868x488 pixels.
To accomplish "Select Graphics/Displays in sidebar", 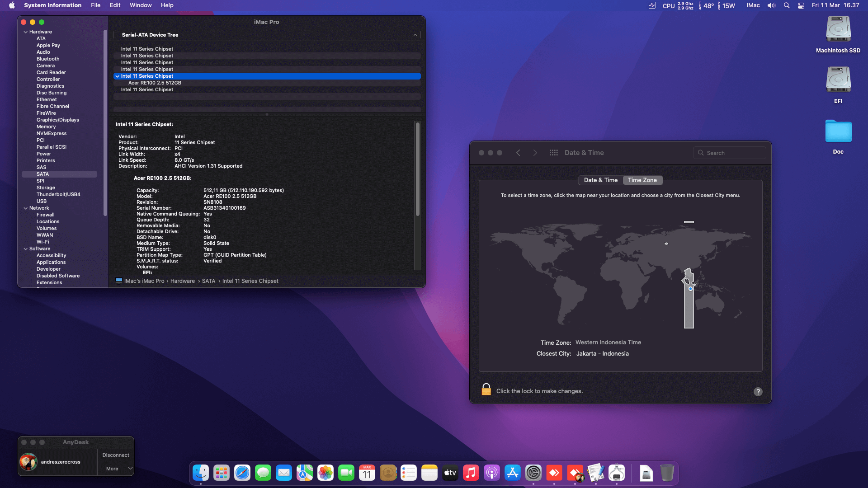I will coord(58,120).
